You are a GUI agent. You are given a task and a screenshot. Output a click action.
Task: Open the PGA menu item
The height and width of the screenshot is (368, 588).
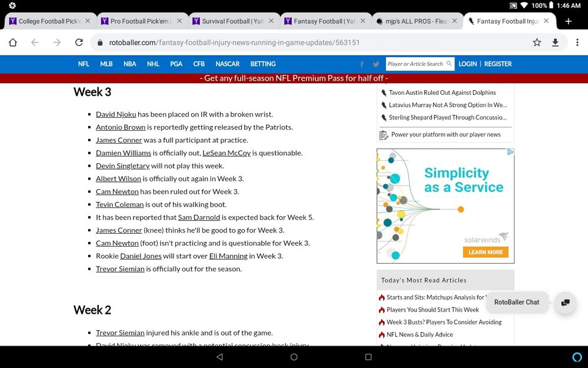176,64
